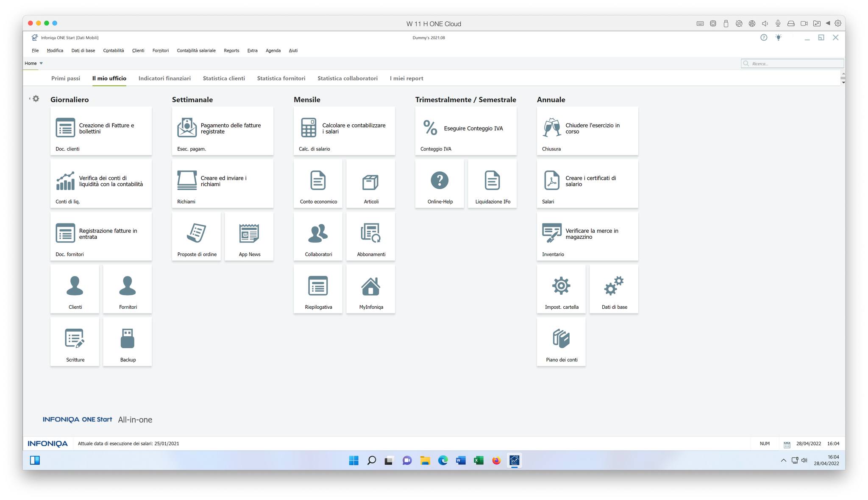Image resolution: width=868 pixels, height=500 pixels.
Task: Open the Collaboratori tile
Action: (x=318, y=236)
